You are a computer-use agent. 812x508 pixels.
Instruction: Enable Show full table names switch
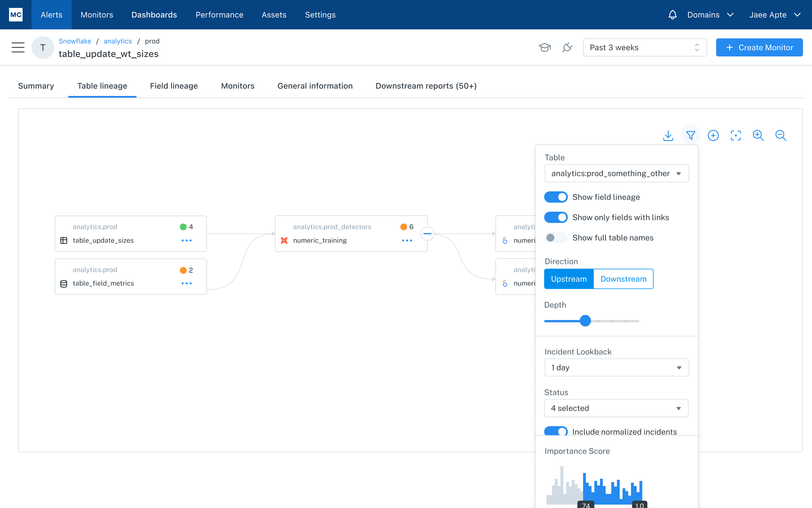(556, 238)
